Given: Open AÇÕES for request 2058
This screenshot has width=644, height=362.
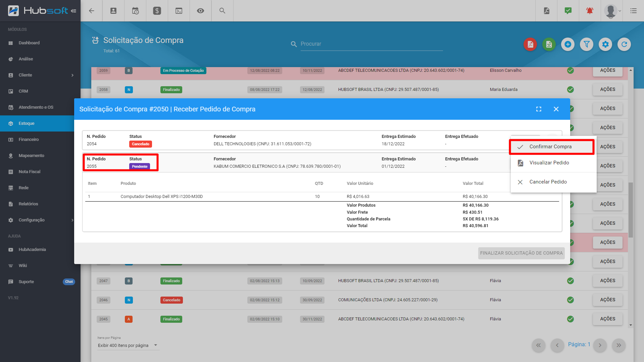Looking at the screenshot, I should point(607,90).
